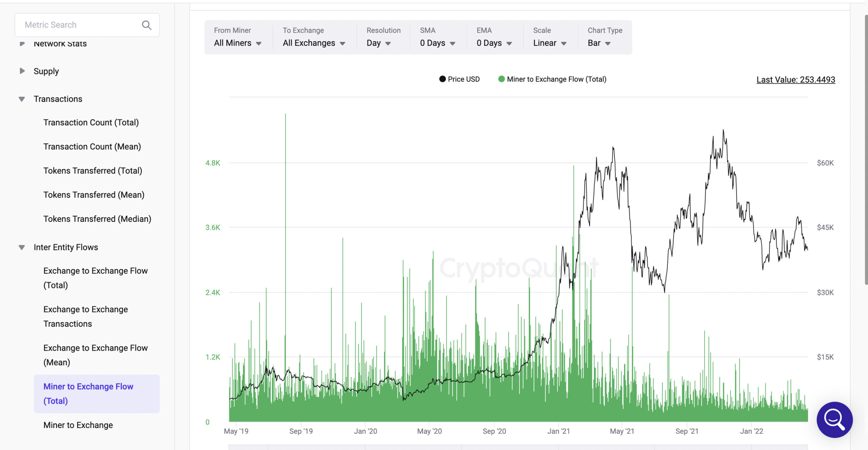Image resolution: width=868 pixels, height=450 pixels.
Task: Collapse the Inter Entity Flows section
Action: pos(22,247)
